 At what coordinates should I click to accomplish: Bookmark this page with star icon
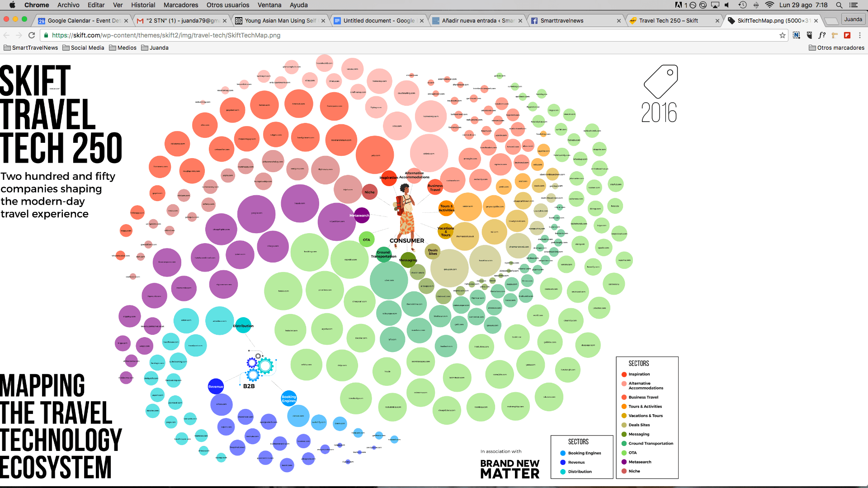point(783,35)
